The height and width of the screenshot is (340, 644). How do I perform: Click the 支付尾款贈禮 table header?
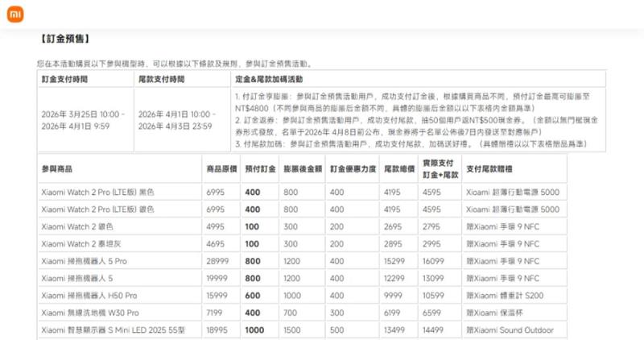pos(489,169)
